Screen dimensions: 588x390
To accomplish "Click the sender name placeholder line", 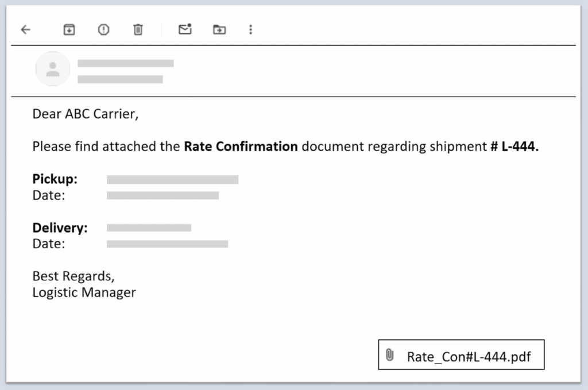I will coord(126,63).
